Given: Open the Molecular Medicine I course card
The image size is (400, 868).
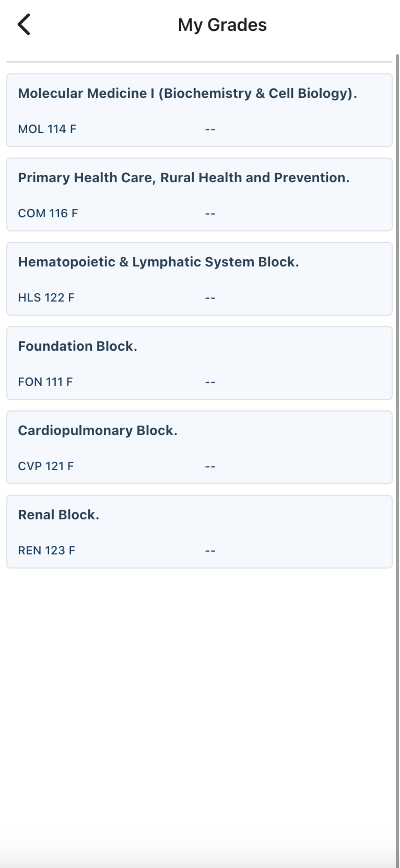Looking at the screenshot, I should click(x=199, y=110).
